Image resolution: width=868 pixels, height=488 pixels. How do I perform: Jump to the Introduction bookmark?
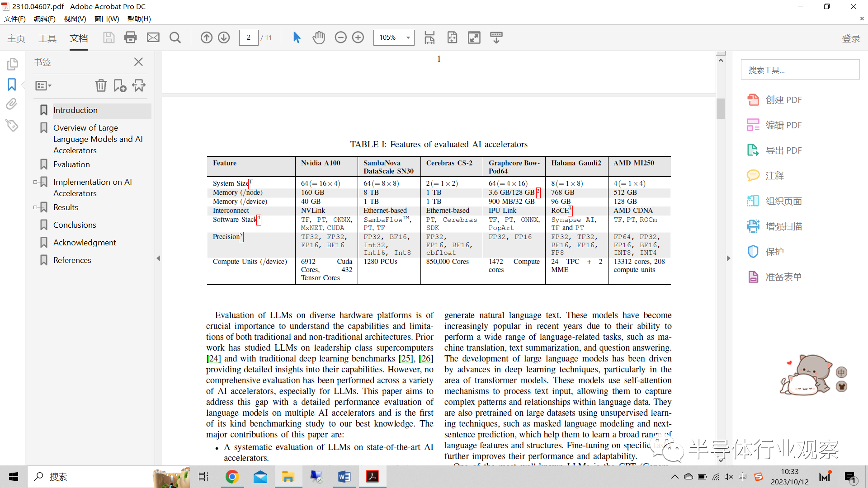click(x=75, y=110)
